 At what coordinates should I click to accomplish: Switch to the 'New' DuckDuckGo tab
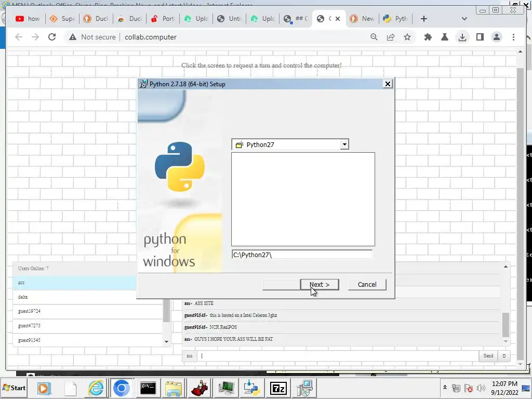(x=362, y=19)
